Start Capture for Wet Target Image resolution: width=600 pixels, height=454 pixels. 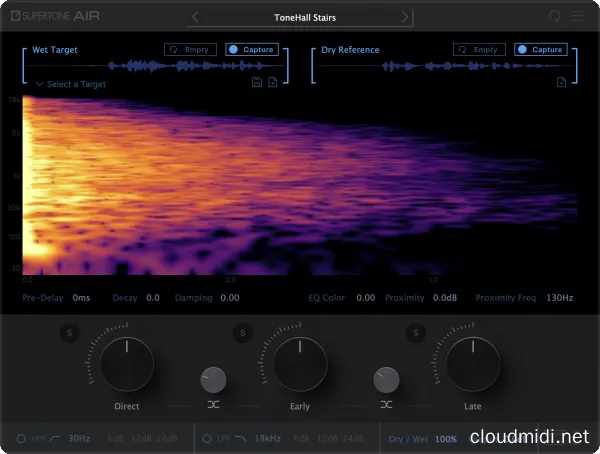[x=252, y=49]
